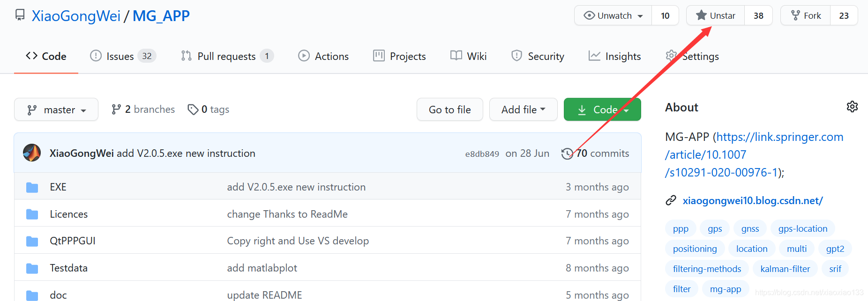View the 10 watchers count
Screen dimensions: 868x301
point(665,15)
